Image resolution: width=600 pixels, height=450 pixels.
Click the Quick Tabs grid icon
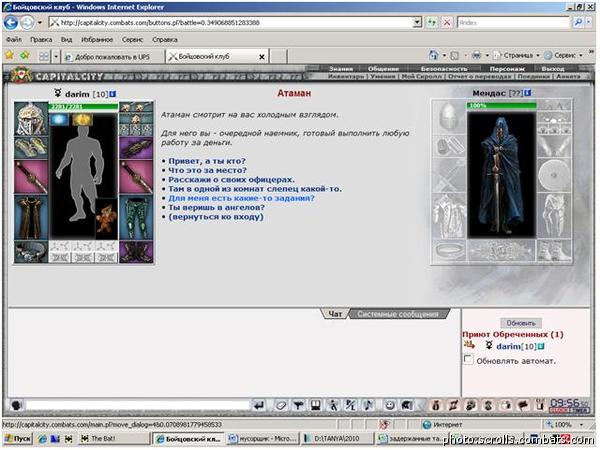pos(44,57)
